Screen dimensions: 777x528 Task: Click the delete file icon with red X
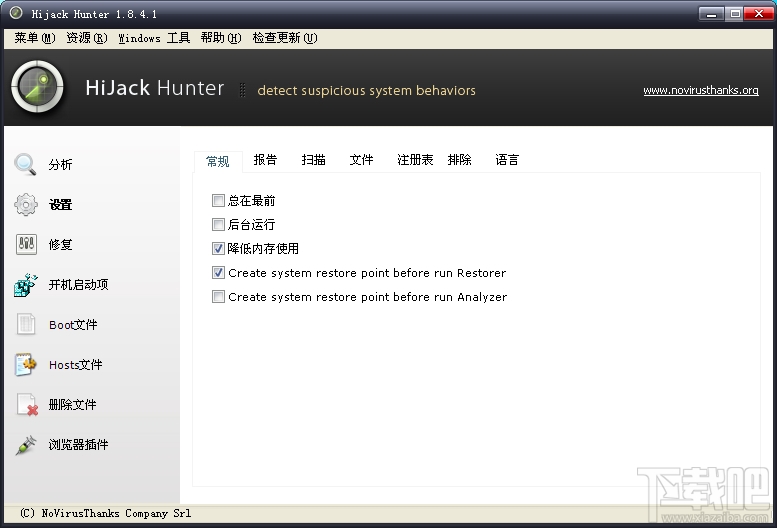(x=27, y=405)
